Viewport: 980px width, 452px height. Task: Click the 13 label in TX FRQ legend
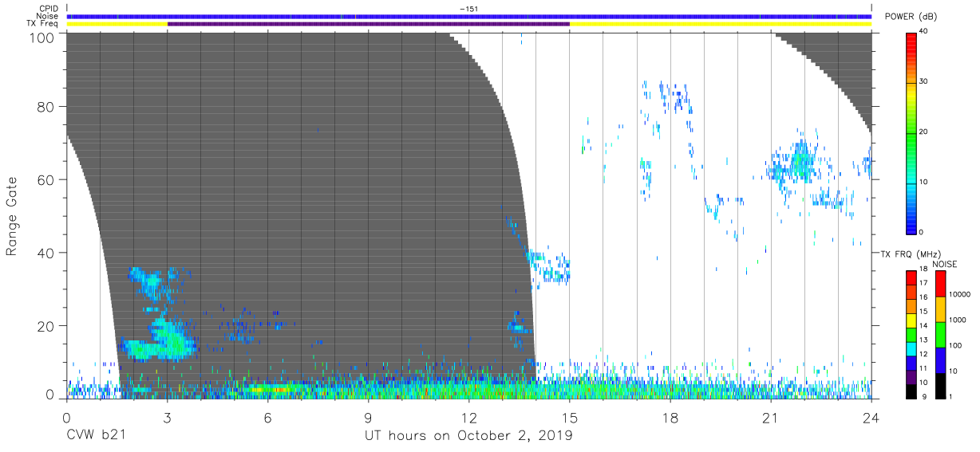click(x=924, y=340)
